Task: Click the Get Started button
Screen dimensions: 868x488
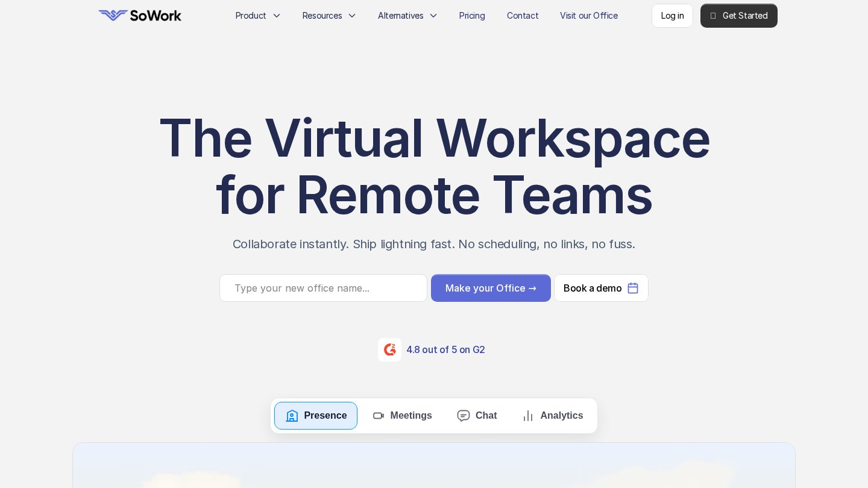Action: [739, 16]
